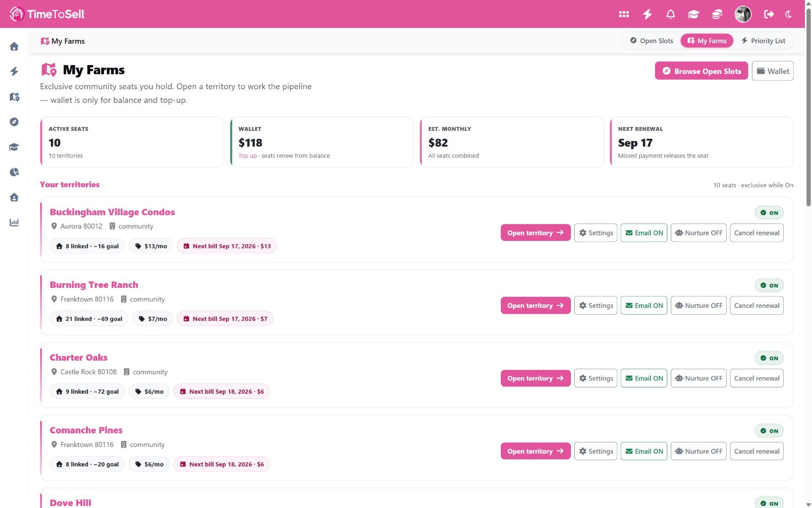
Task: Click ON status badge for Comanche Pines
Action: click(x=769, y=431)
